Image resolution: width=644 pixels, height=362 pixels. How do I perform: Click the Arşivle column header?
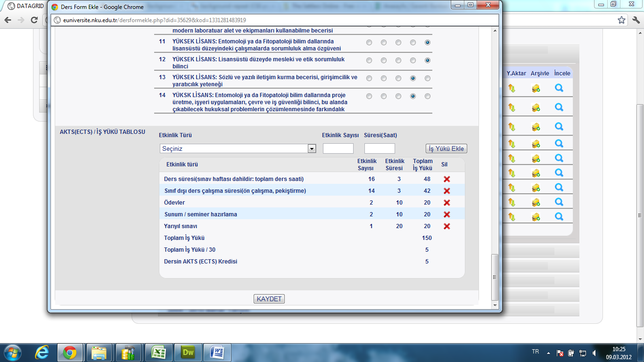[540, 74]
